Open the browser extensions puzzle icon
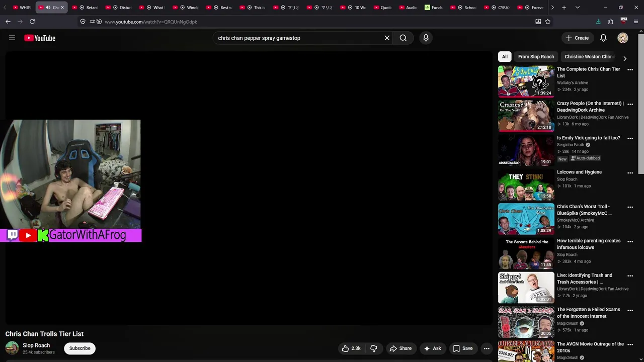This screenshot has height=362, width=644. click(x=610, y=22)
